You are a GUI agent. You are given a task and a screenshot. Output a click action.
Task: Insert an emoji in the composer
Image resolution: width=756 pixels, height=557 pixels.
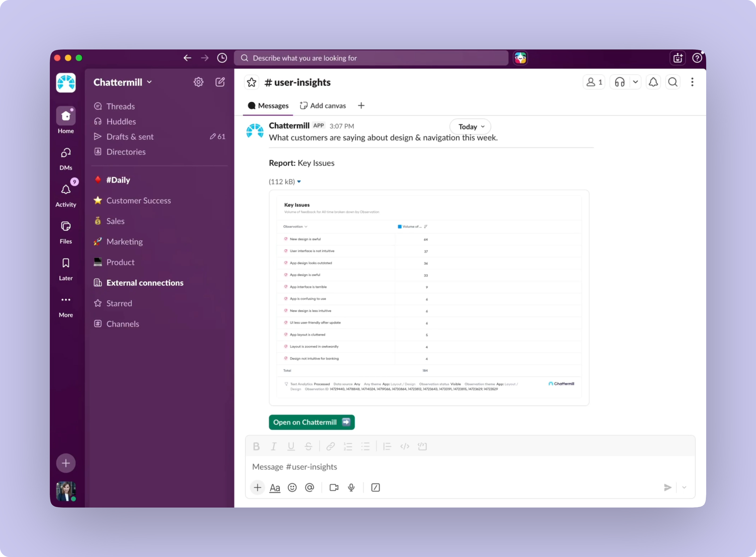point(292,488)
